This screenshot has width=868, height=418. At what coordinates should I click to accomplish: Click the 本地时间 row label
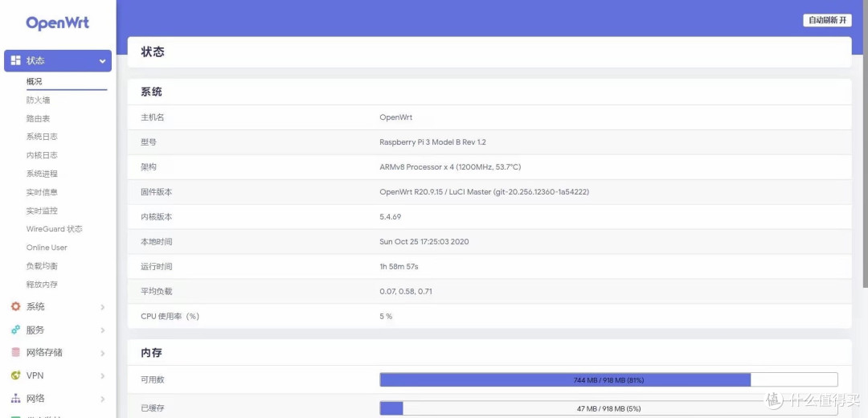coord(157,242)
